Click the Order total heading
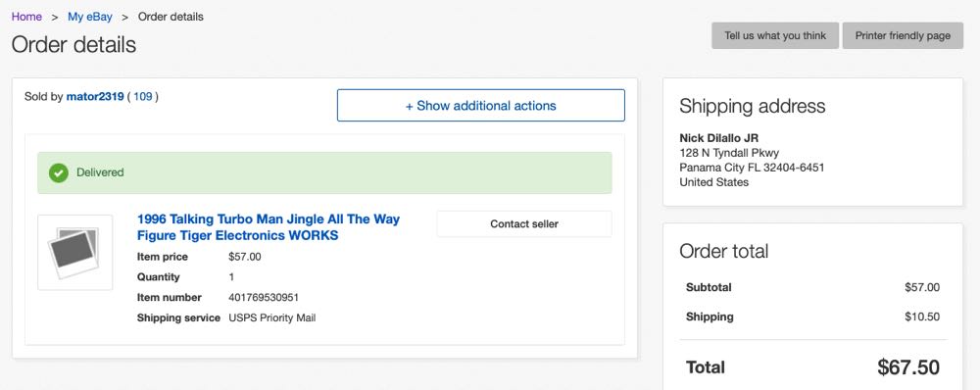Viewport: 980px width, 390px height. pos(724,251)
